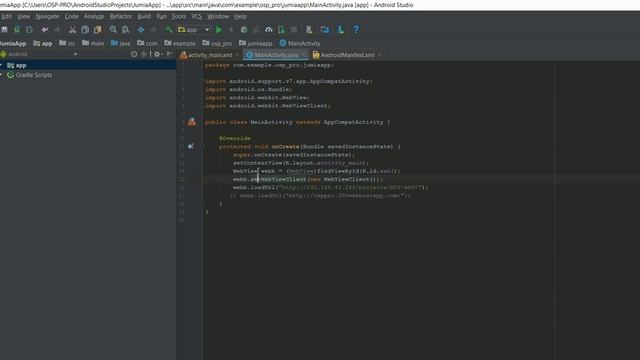Click the Attach debugger to process icon
This screenshot has width=640, height=360.
coord(281,29)
